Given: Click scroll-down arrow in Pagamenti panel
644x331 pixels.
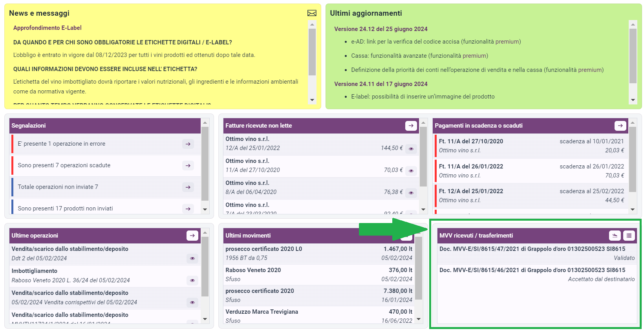Looking at the screenshot, I should tap(633, 210).
